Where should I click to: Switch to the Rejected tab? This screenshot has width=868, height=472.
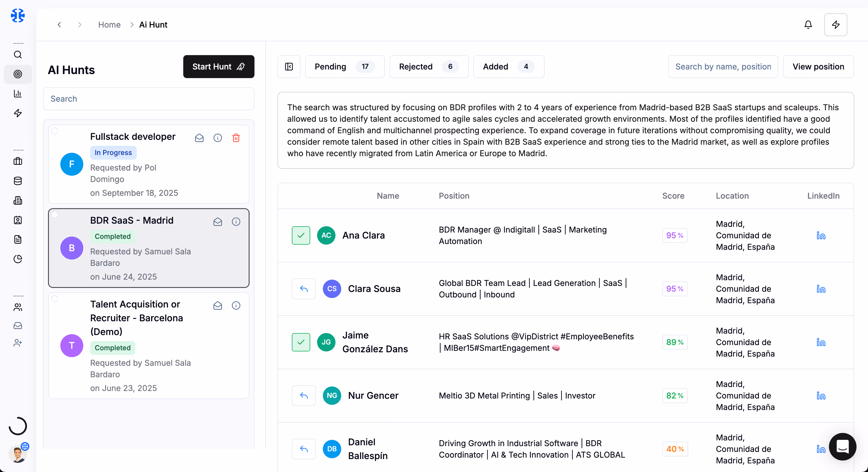tap(429, 67)
